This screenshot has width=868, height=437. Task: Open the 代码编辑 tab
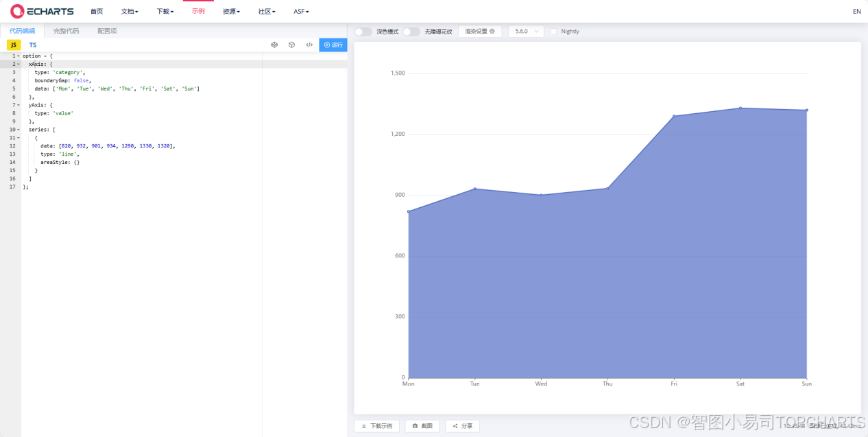click(22, 31)
